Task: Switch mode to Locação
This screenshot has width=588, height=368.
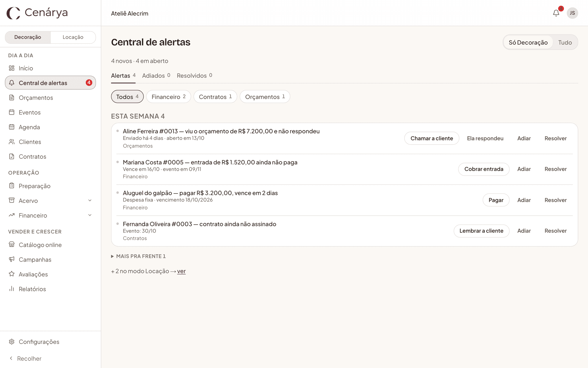Action: click(x=73, y=37)
